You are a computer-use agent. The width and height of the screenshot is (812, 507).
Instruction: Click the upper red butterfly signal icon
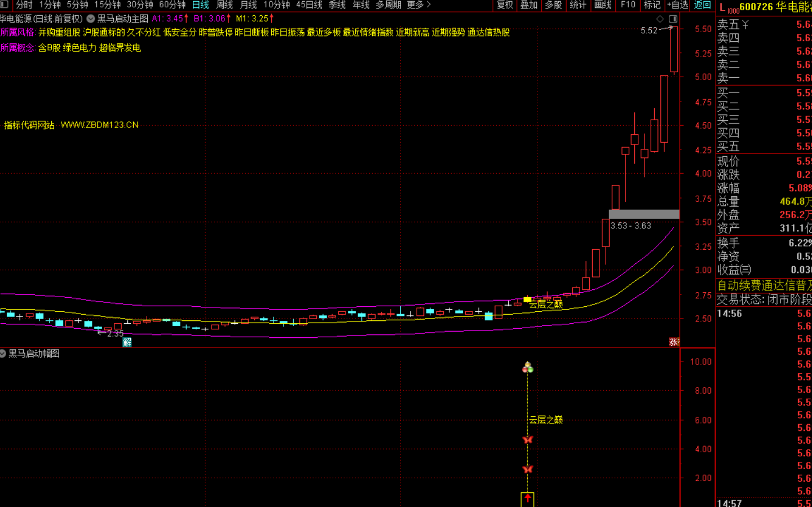tap(527, 439)
